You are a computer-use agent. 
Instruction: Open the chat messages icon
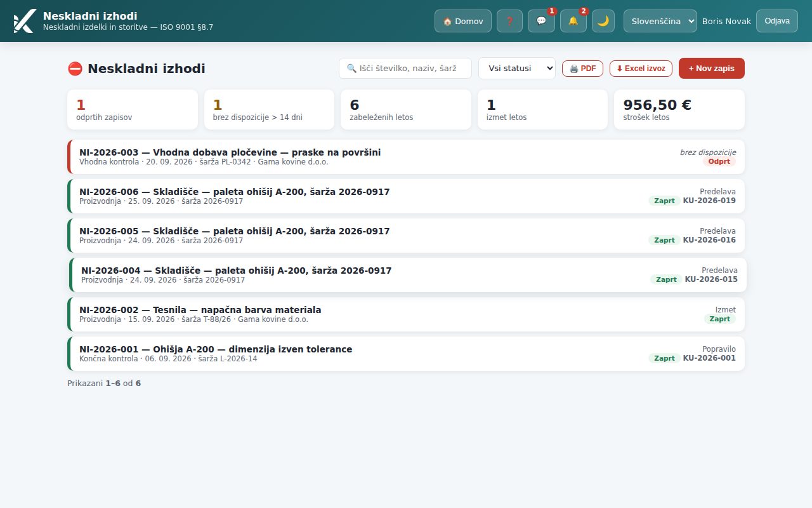(x=541, y=21)
